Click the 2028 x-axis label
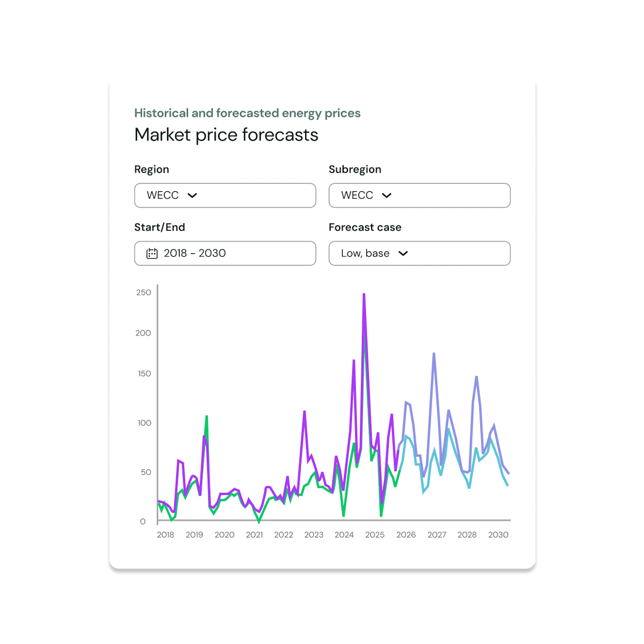Screen dimensions: 644x644 [467, 535]
